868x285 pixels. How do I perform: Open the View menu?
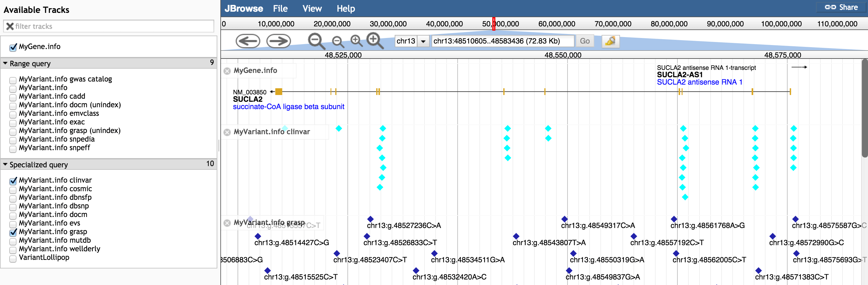(312, 8)
